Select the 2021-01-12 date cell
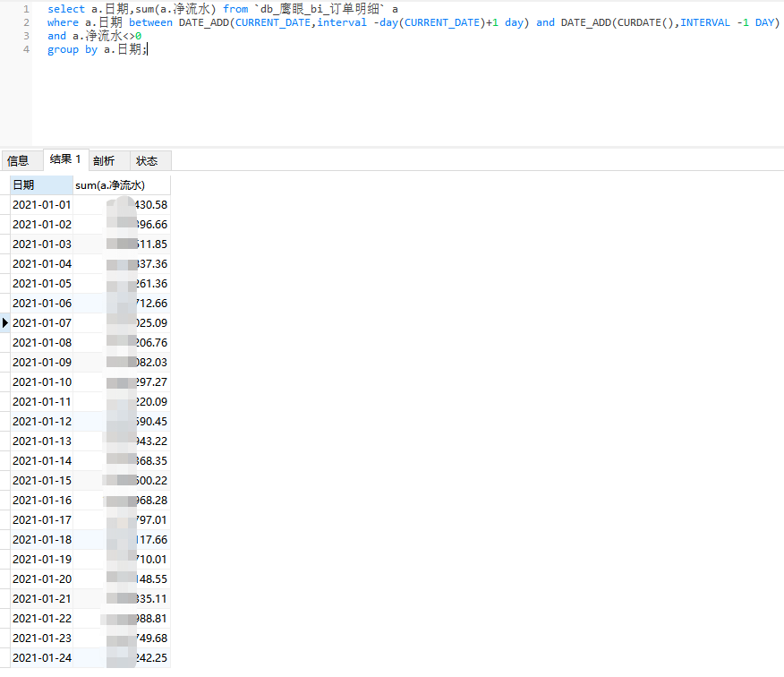 click(41, 421)
